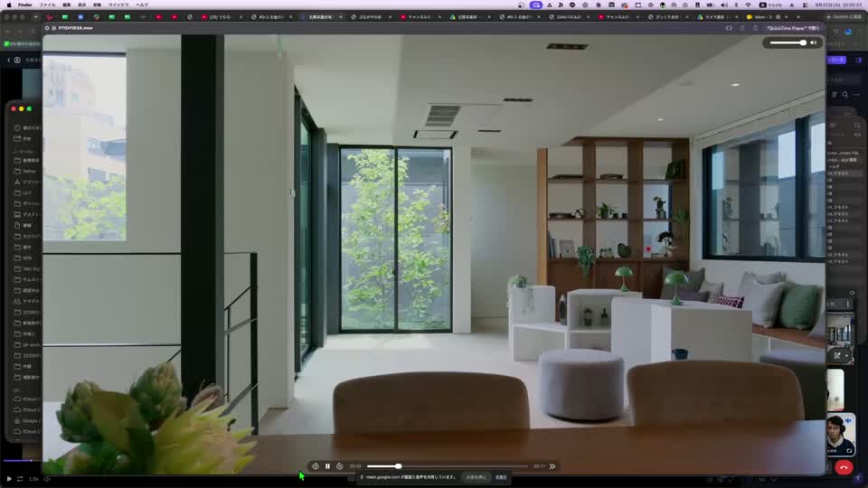Click the date and time in the menu bar
Image resolution: width=868 pixels, height=488 pixels.
pyautogui.click(x=837, y=5)
